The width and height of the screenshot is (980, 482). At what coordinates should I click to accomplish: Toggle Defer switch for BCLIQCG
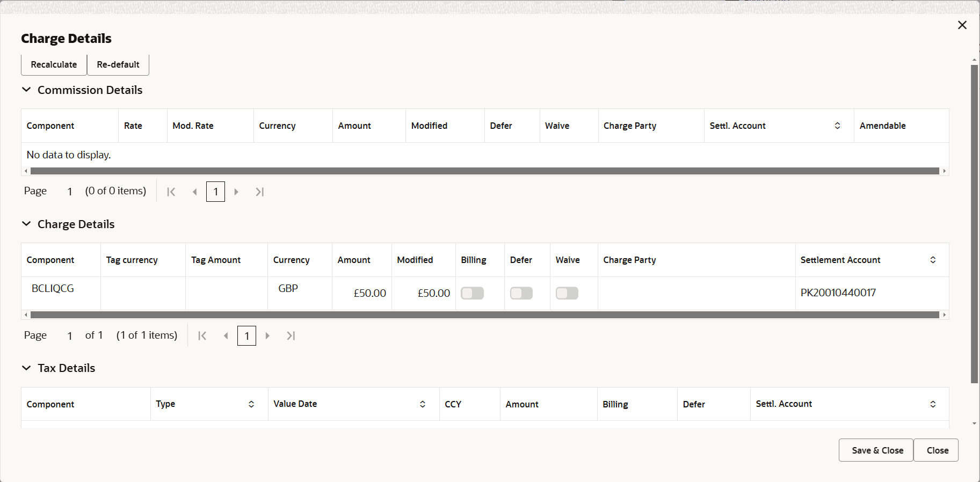pos(521,293)
